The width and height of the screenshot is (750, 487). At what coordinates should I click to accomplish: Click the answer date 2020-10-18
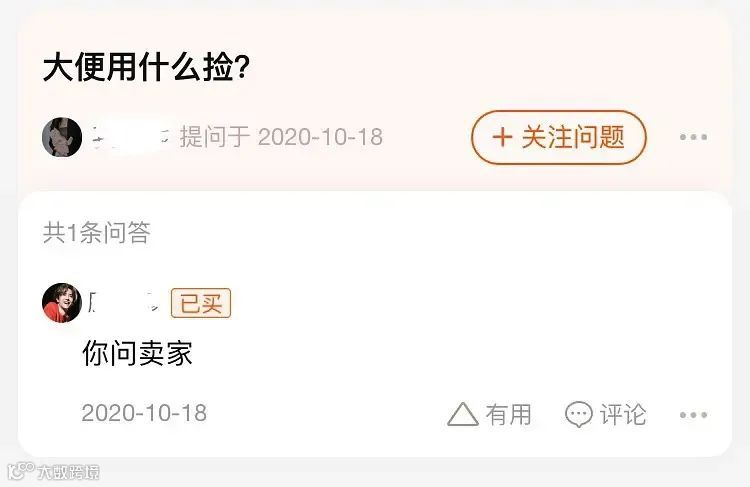point(144,413)
